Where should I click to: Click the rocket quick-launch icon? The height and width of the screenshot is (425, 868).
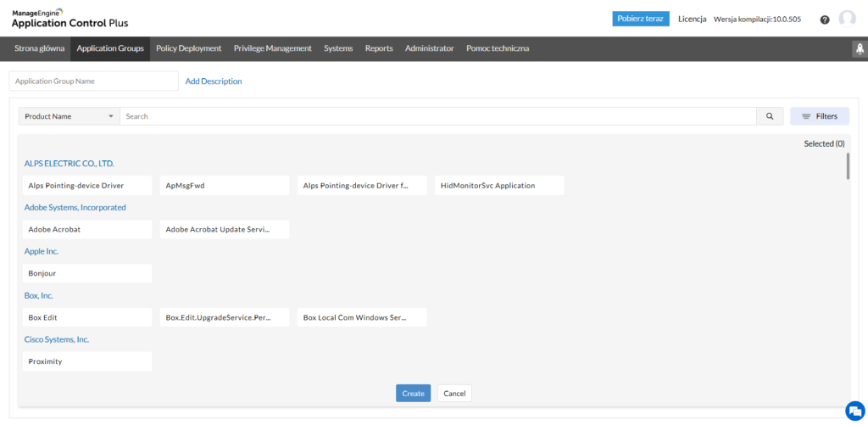(858, 49)
